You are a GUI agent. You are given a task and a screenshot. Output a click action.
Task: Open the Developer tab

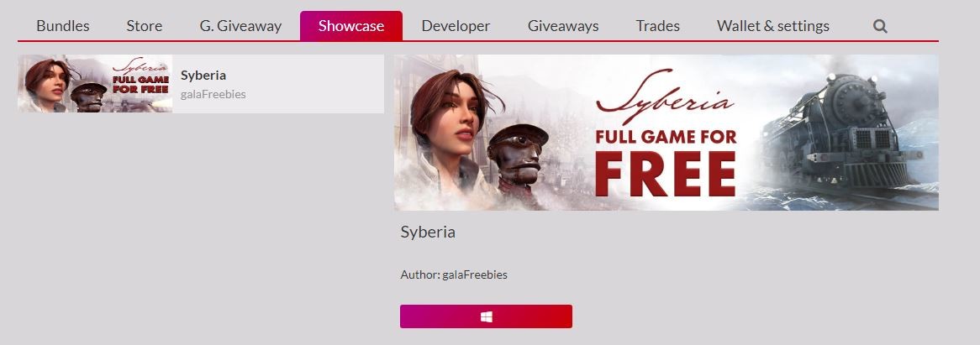click(456, 26)
